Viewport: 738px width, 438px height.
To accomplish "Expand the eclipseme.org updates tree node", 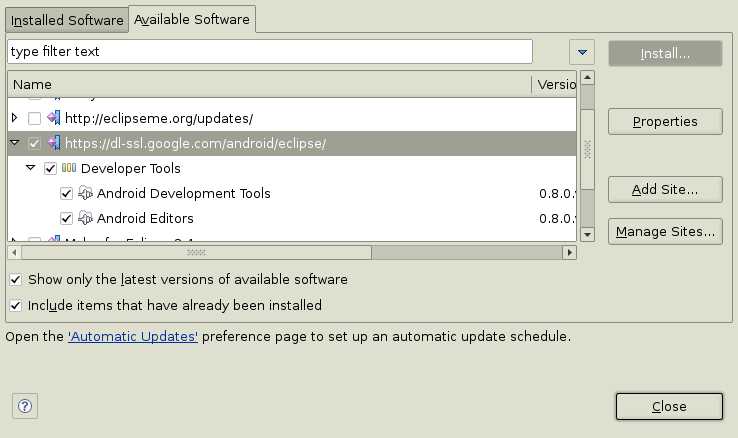I will pos(15,118).
